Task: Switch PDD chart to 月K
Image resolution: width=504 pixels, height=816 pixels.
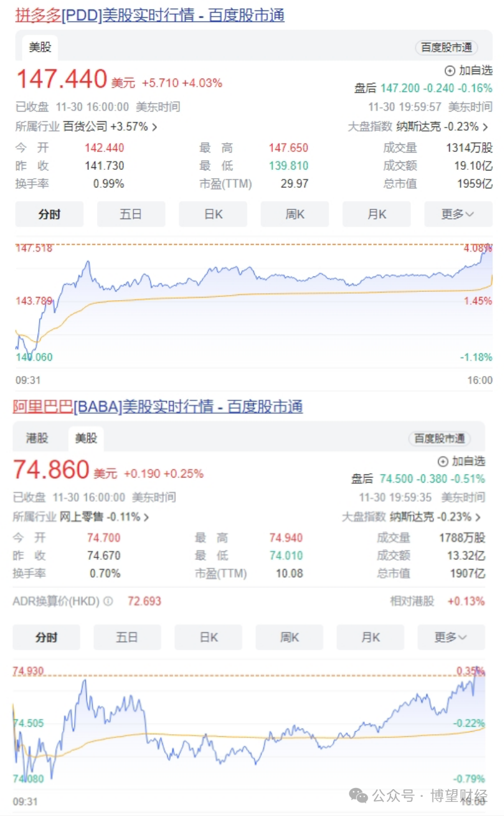Action: (376, 214)
